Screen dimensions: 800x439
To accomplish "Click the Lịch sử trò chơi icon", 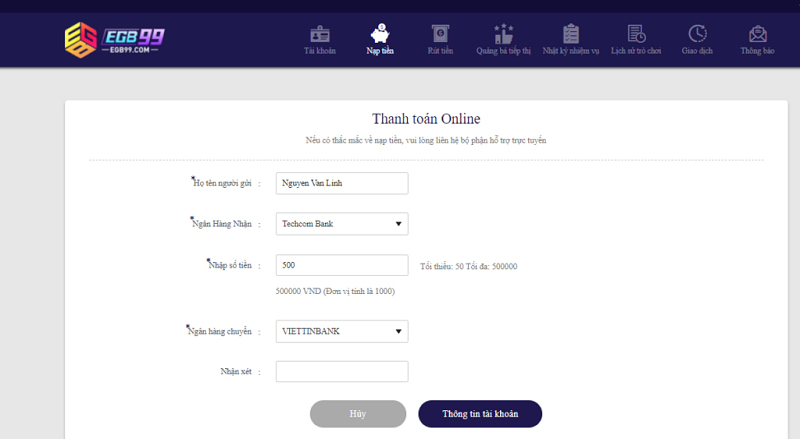I will tap(636, 33).
